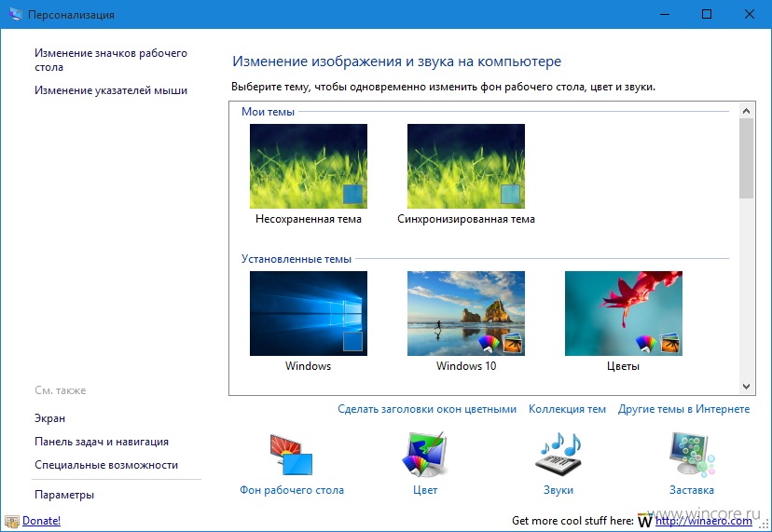772x532 pixels.
Task: Click the wallpaper slideshow icon on Windows 10 theme
Action: click(513, 343)
